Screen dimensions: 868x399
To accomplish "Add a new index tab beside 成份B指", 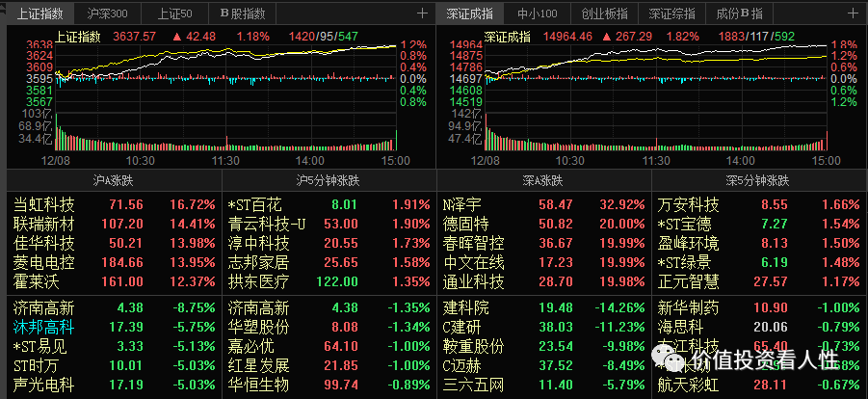I will [852, 13].
